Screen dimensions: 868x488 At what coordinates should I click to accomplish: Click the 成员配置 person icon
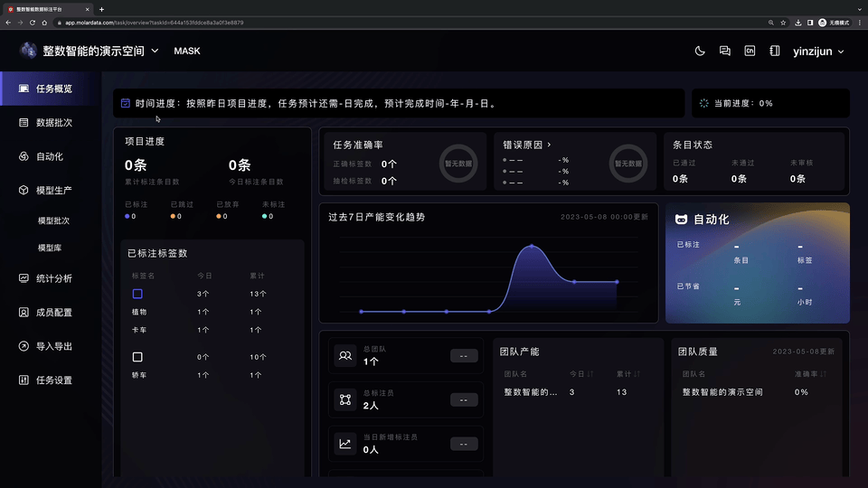click(x=24, y=313)
